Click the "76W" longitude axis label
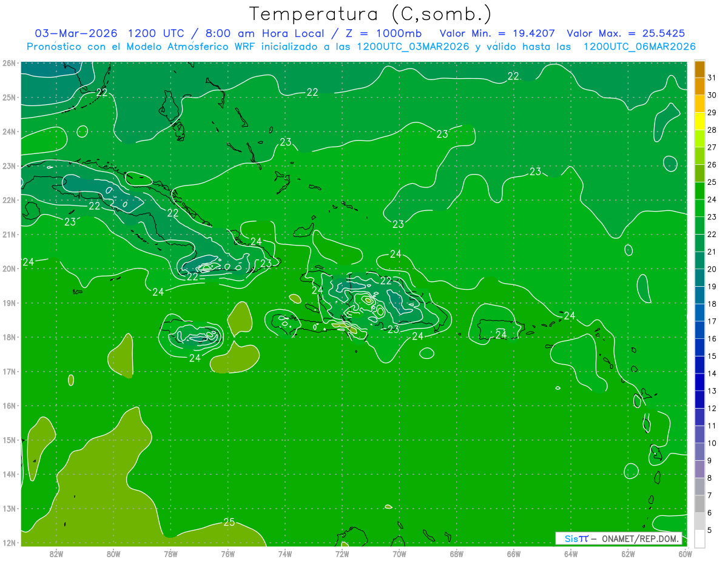 click(227, 553)
